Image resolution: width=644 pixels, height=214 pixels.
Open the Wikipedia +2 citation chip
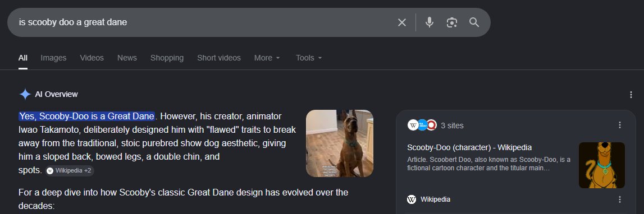(70, 170)
